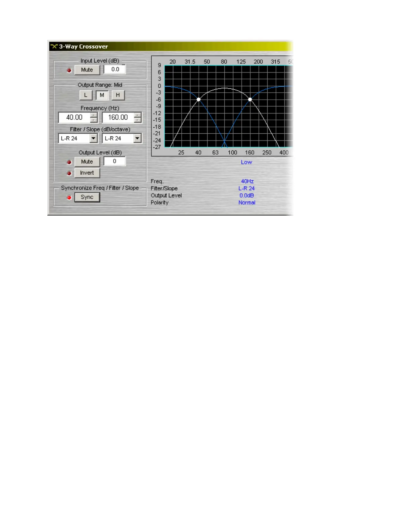Click the blue 'Low' label below graph

point(246,162)
